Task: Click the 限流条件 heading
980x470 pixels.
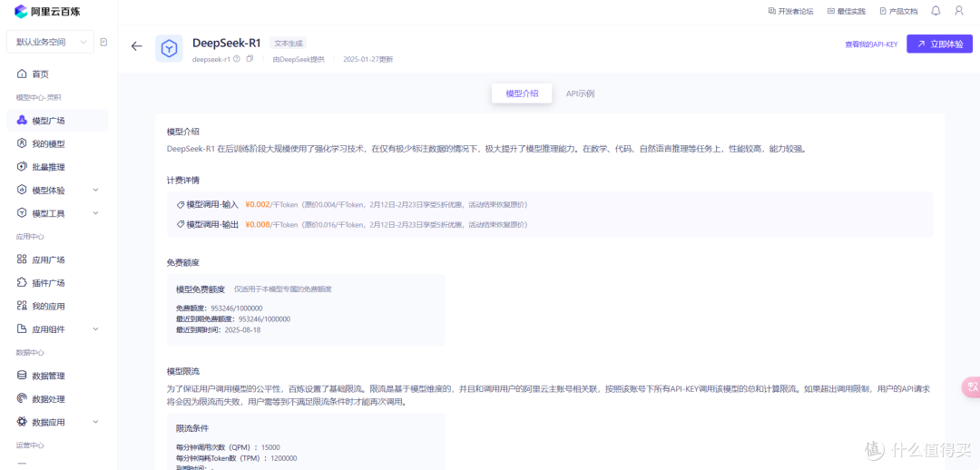Action: tap(191, 429)
